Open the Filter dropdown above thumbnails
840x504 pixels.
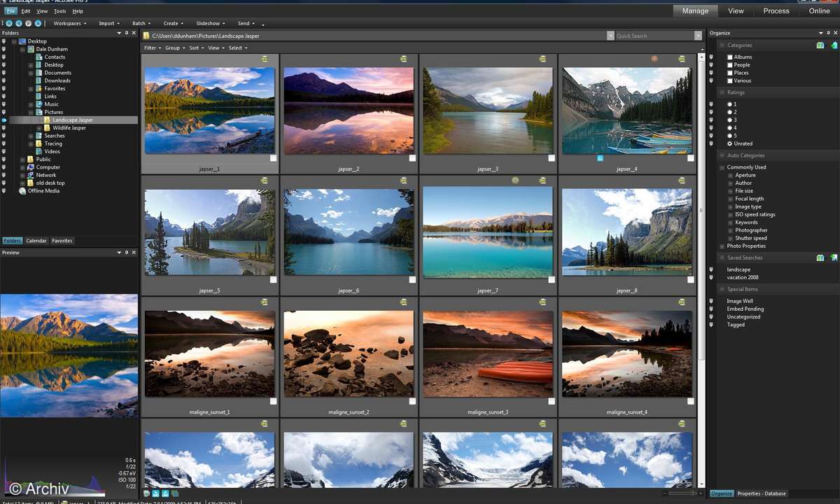[151, 48]
